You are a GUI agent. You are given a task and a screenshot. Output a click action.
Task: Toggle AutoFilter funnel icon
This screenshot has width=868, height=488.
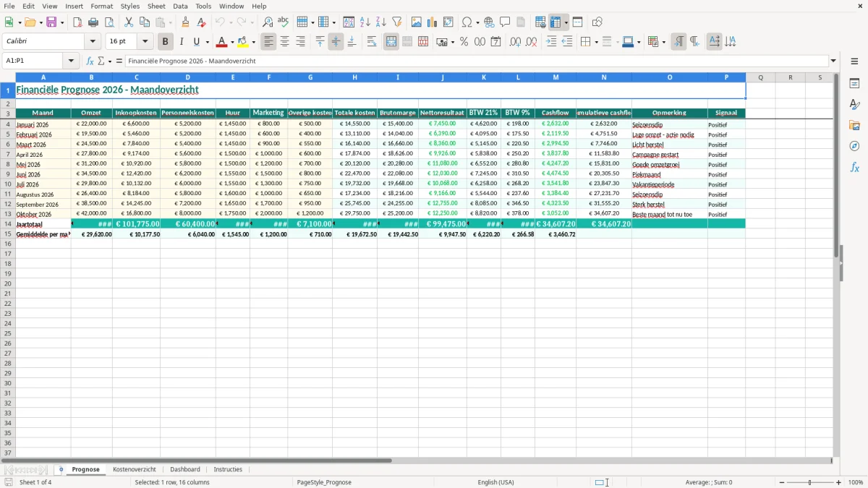pyautogui.click(x=396, y=22)
